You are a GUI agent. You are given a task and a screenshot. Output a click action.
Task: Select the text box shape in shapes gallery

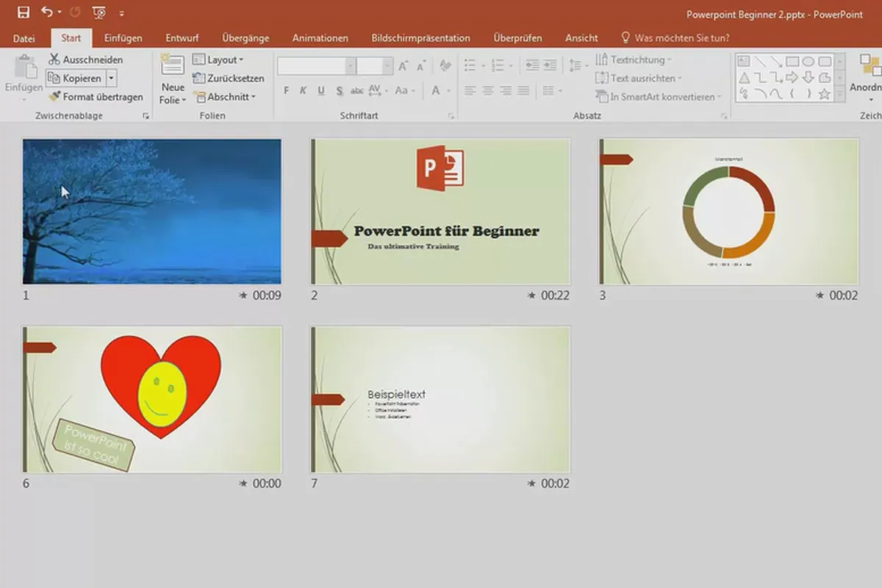[743, 61]
